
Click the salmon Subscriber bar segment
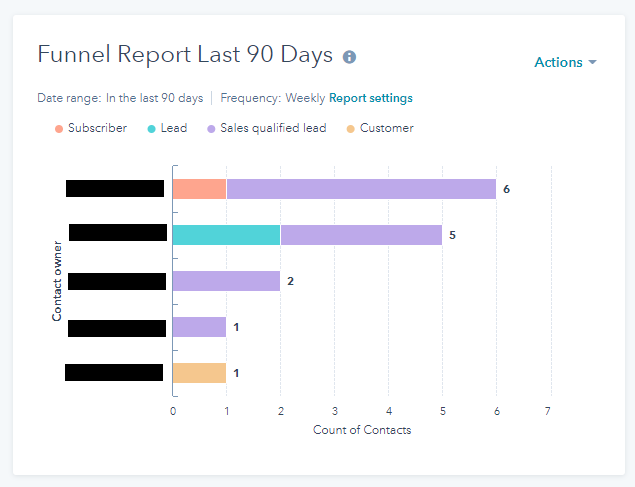pos(199,189)
